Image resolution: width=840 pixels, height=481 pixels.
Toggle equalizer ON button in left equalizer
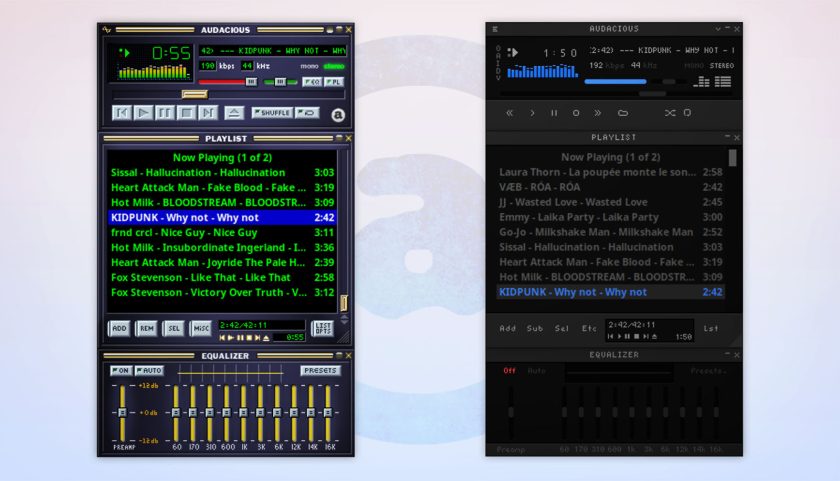tap(121, 371)
